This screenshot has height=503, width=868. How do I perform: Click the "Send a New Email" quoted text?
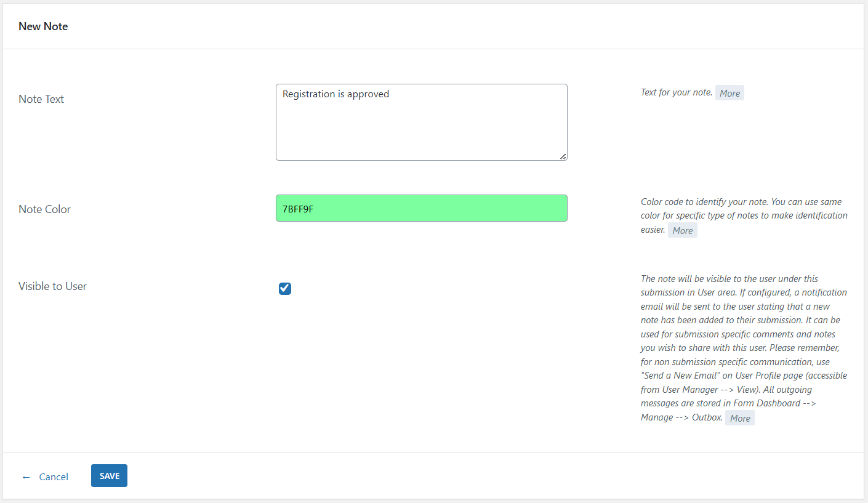pyautogui.click(x=680, y=376)
